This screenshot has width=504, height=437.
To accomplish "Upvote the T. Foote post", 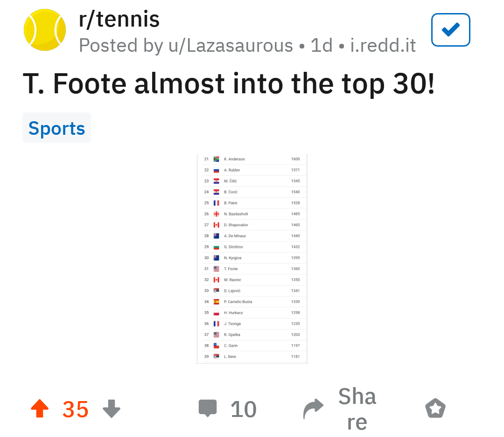I will pos(40,409).
